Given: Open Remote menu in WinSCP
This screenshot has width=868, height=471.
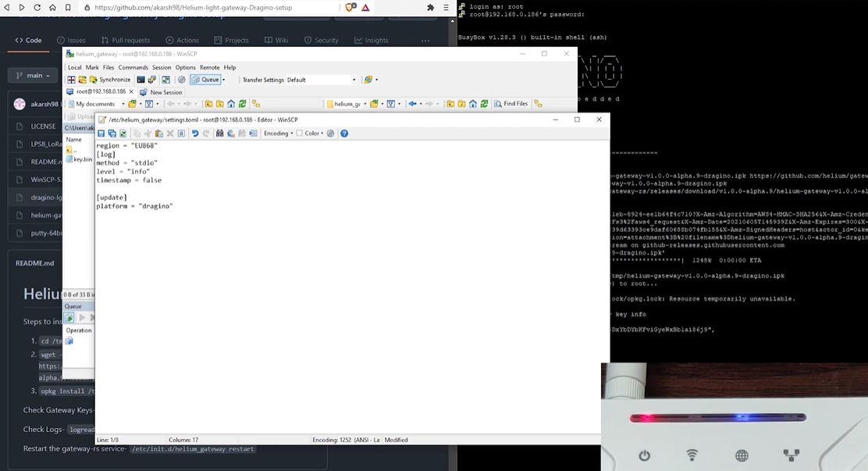Looking at the screenshot, I should pyautogui.click(x=210, y=68).
